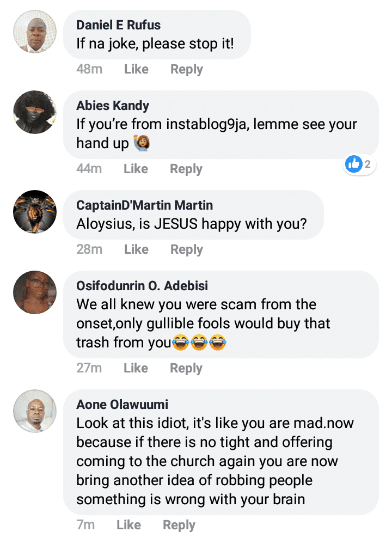Viewport: 392px width, 538px height.
Task: Open Abies Kandy's profile picture
Action: click(35, 112)
